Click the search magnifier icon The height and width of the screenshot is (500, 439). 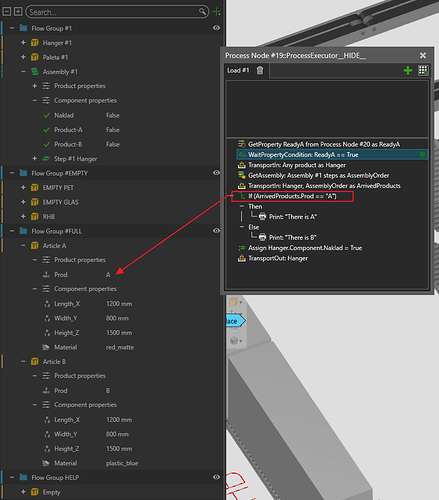202,12
